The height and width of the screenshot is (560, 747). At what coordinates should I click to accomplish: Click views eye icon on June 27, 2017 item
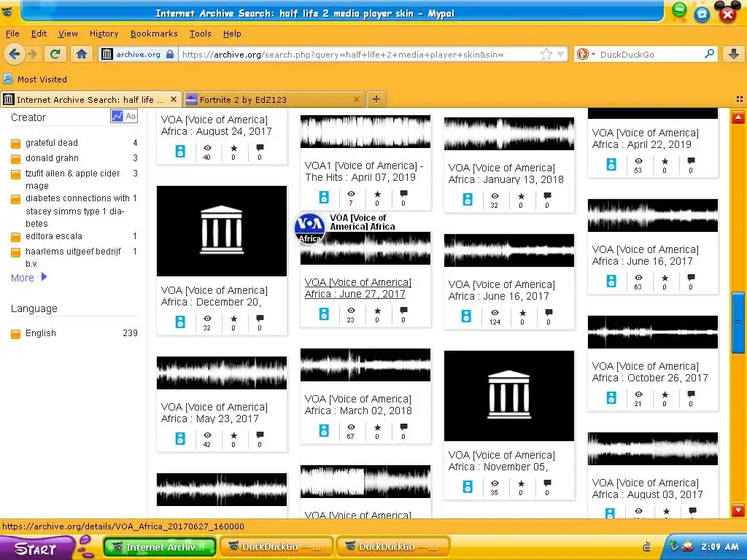click(351, 311)
